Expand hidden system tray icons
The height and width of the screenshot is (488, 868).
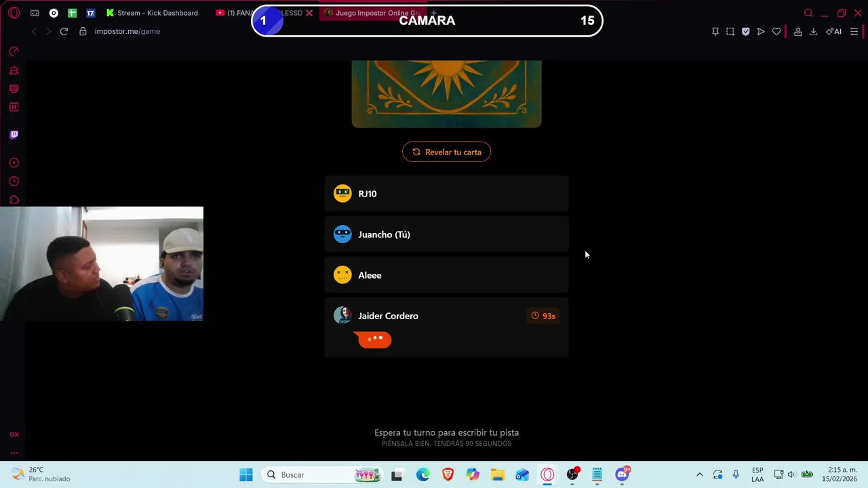point(700,474)
